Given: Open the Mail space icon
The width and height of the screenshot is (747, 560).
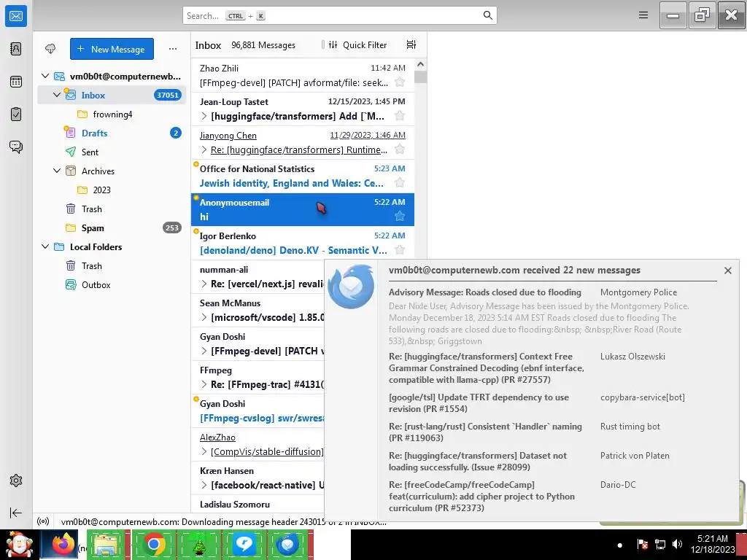Looking at the screenshot, I should click(x=16, y=16).
